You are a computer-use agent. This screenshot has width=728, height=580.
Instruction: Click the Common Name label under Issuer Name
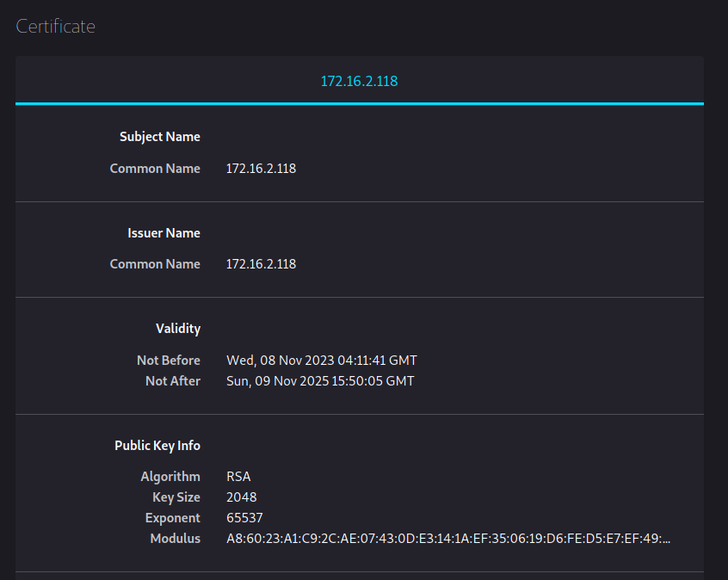155,264
